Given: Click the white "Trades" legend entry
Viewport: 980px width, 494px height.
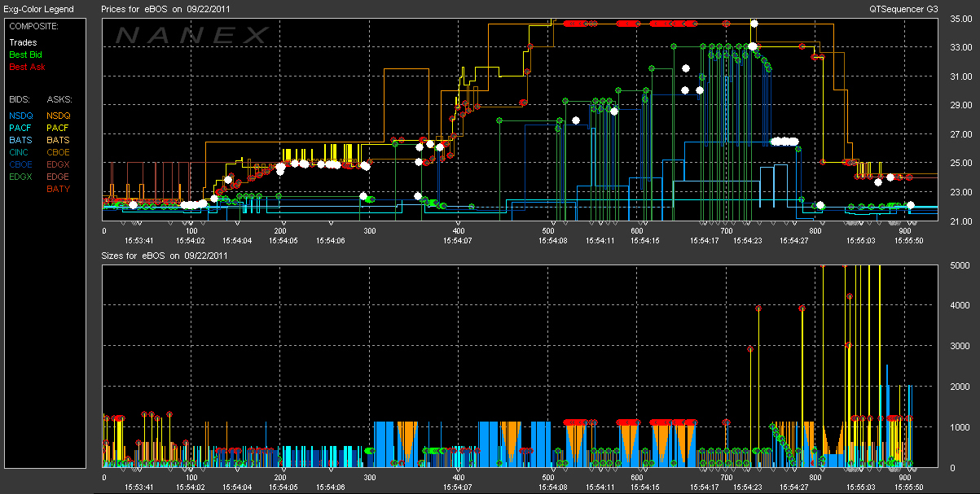Looking at the screenshot, I should [x=23, y=42].
